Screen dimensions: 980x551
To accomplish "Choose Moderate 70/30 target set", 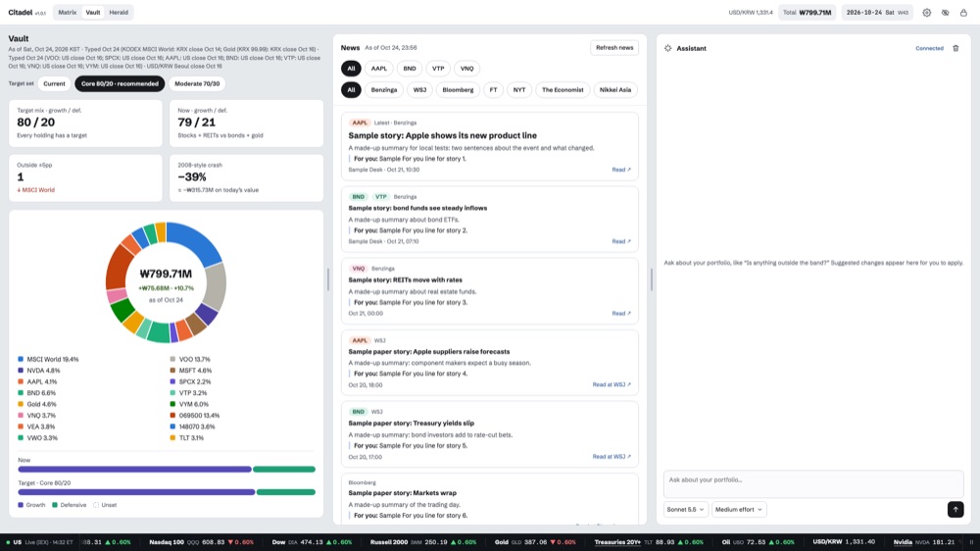I will click(197, 83).
